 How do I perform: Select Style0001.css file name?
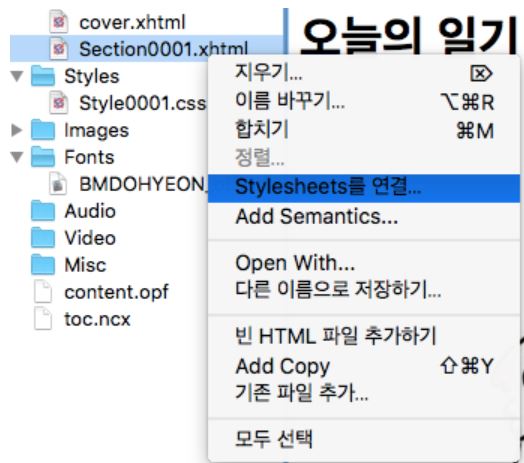pos(143,103)
